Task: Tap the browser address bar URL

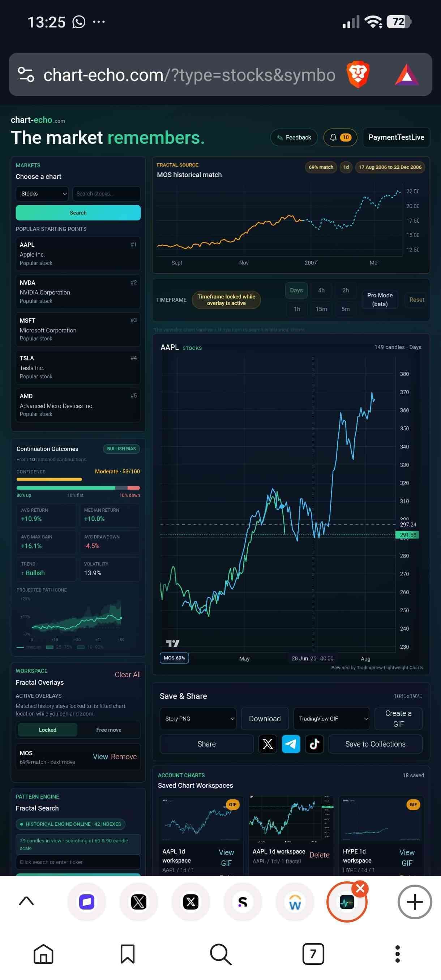Action: 189,74
